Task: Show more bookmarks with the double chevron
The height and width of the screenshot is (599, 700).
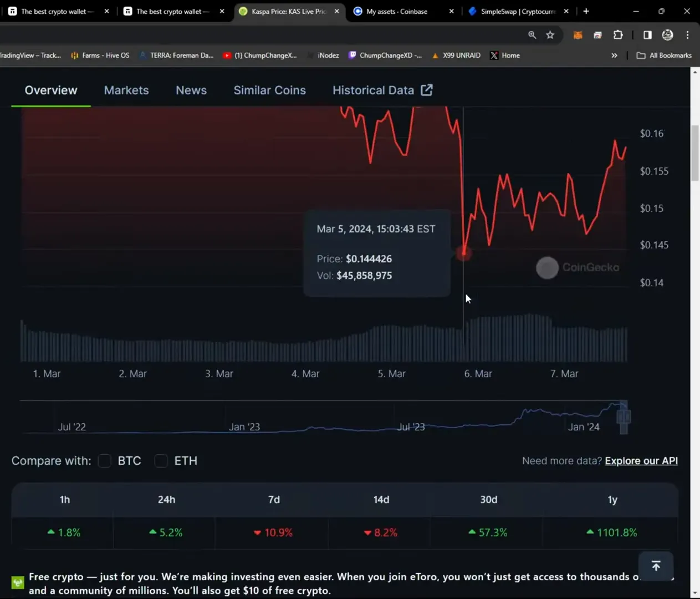Action: [614, 55]
